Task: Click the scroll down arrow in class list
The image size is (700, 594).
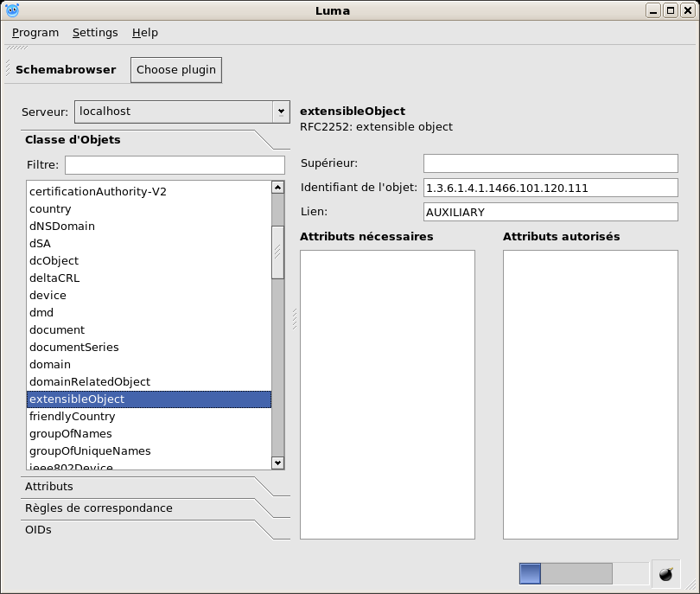Action: tap(277, 463)
